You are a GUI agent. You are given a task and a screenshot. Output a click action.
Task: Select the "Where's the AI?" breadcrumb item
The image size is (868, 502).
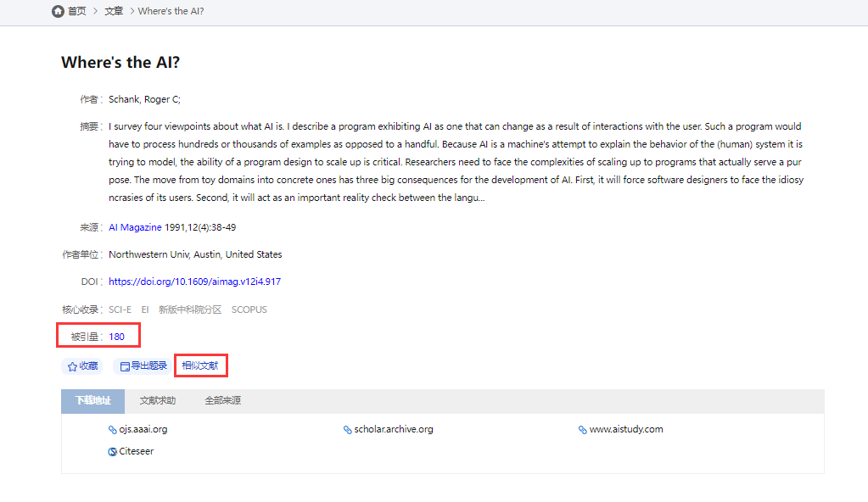pyautogui.click(x=171, y=11)
